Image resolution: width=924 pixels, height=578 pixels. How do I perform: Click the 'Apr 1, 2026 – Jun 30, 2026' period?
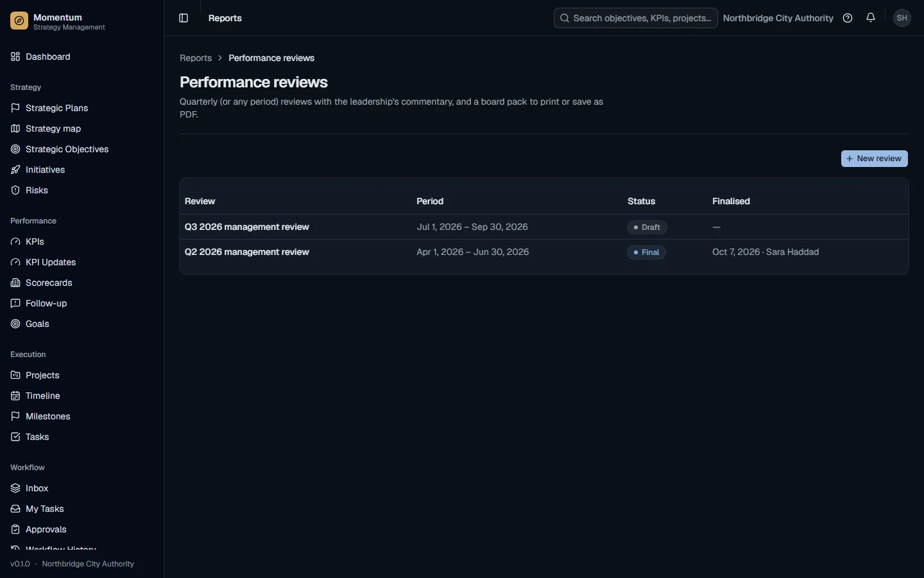click(473, 252)
